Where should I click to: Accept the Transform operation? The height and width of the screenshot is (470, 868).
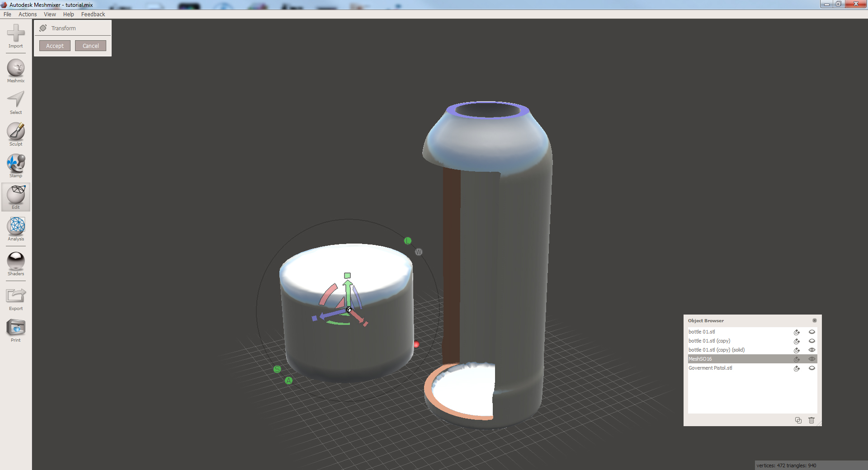[x=55, y=46]
